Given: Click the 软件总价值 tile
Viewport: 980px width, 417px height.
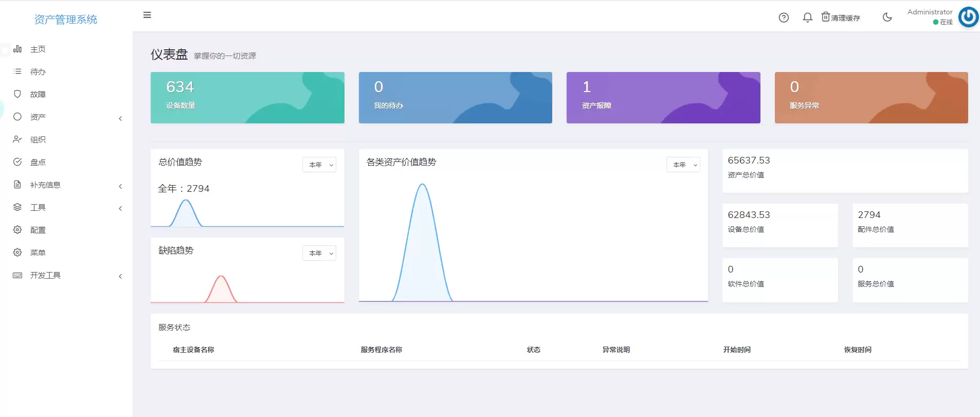Looking at the screenshot, I should click(x=780, y=280).
